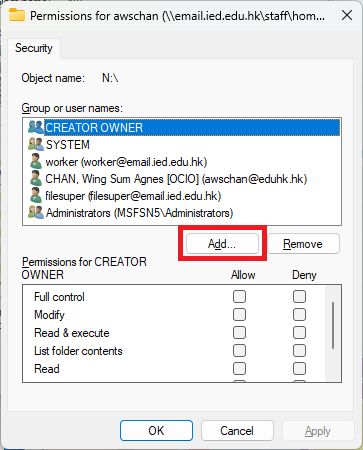
Task: Click the Add... button
Action: [222, 244]
